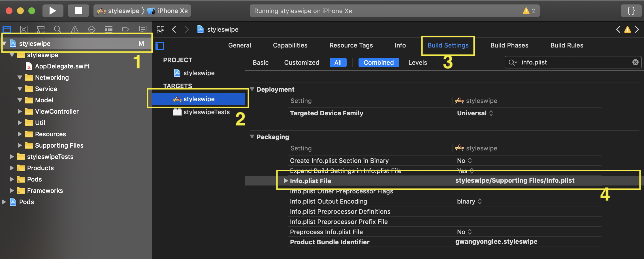Change Targeted Device Family Universal popup

pyautogui.click(x=475, y=113)
